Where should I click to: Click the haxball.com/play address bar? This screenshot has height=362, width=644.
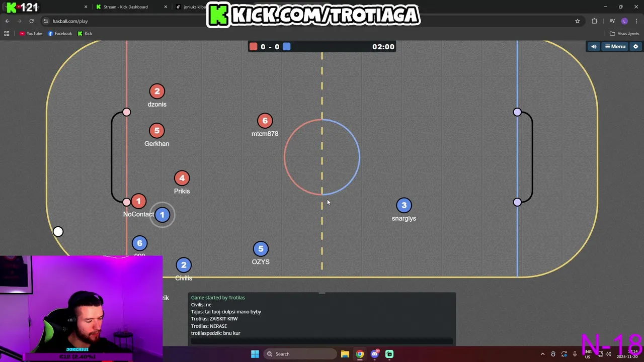312,21
